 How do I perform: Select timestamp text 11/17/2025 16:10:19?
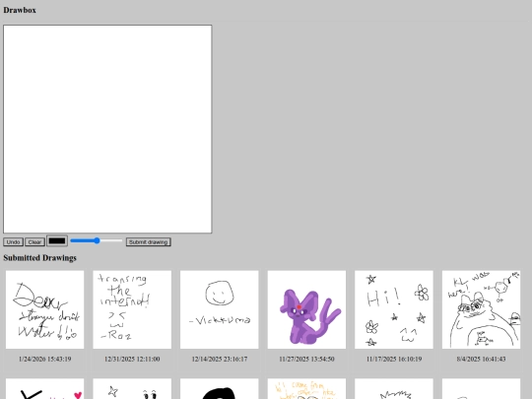[x=394, y=359]
